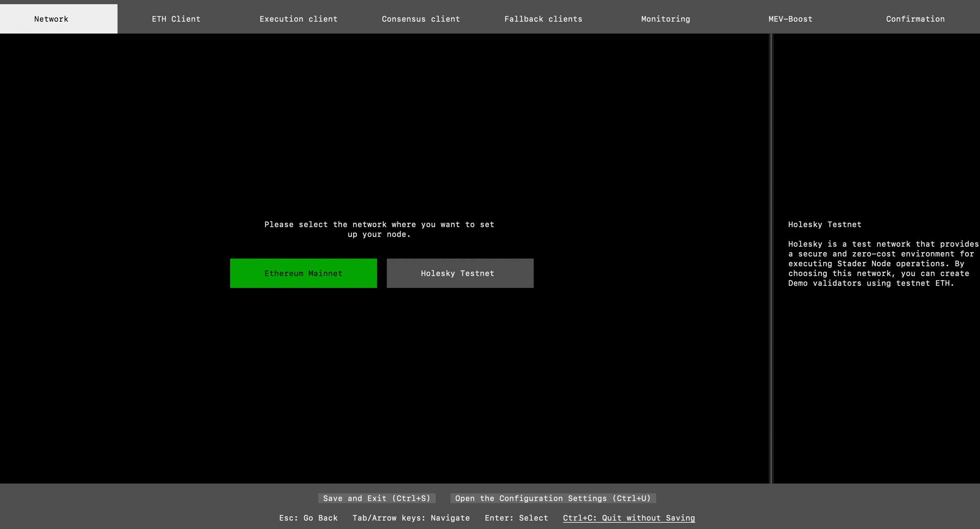Click the Holesky Testnet description heading
This screenshot has height=529, width=980.
click(824, 225)
